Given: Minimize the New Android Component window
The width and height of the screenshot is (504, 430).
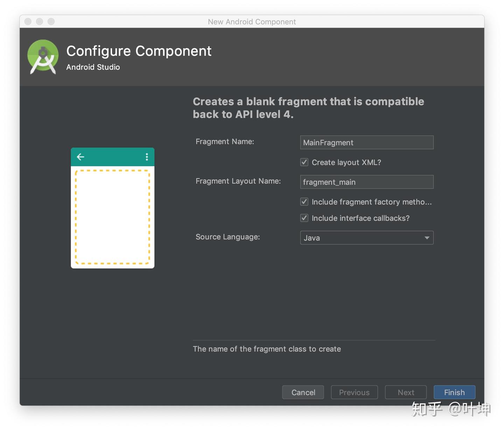Looking at the screenshot, I should [x=40, y=22].
